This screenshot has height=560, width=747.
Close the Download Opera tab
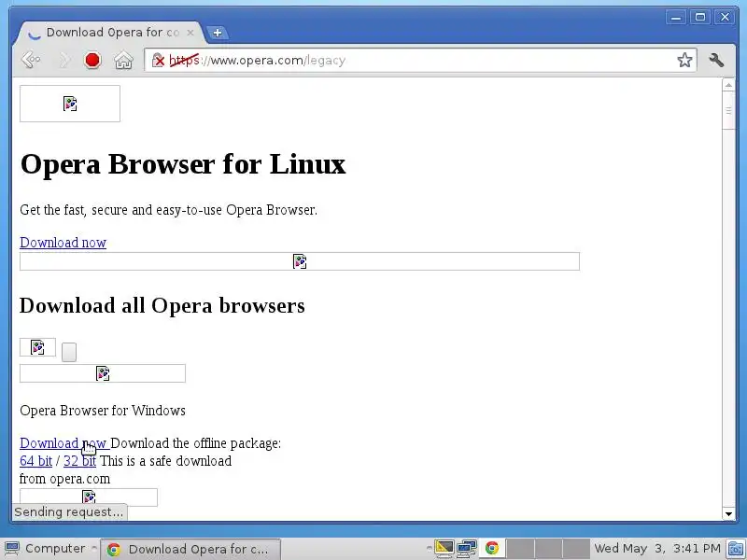tap(190, 33)
